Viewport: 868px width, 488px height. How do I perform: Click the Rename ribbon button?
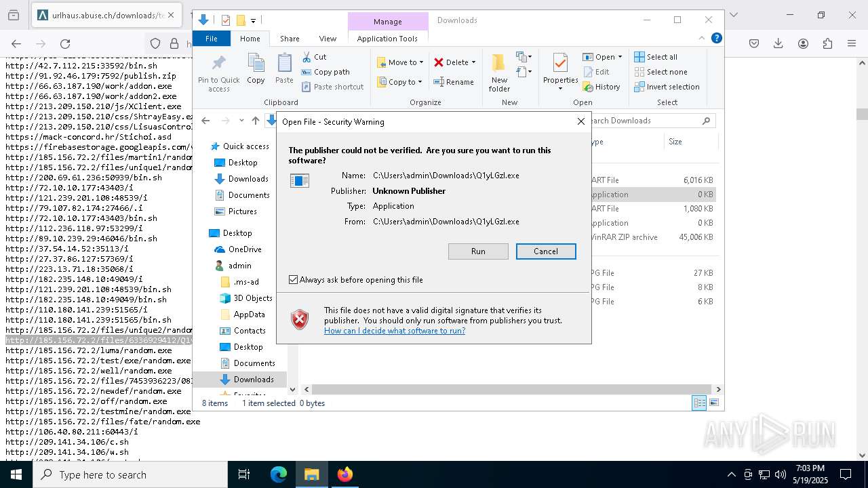pos(454,82)
